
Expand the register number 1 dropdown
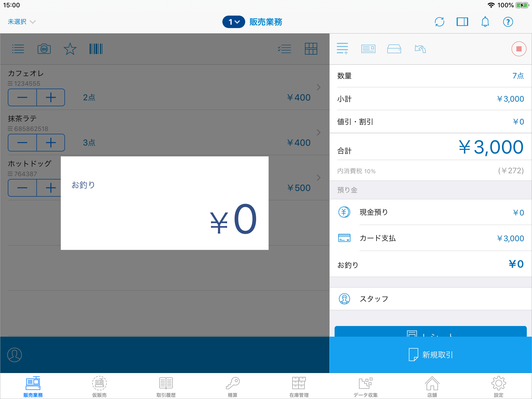pyautogui.click(x=234, y=22)
